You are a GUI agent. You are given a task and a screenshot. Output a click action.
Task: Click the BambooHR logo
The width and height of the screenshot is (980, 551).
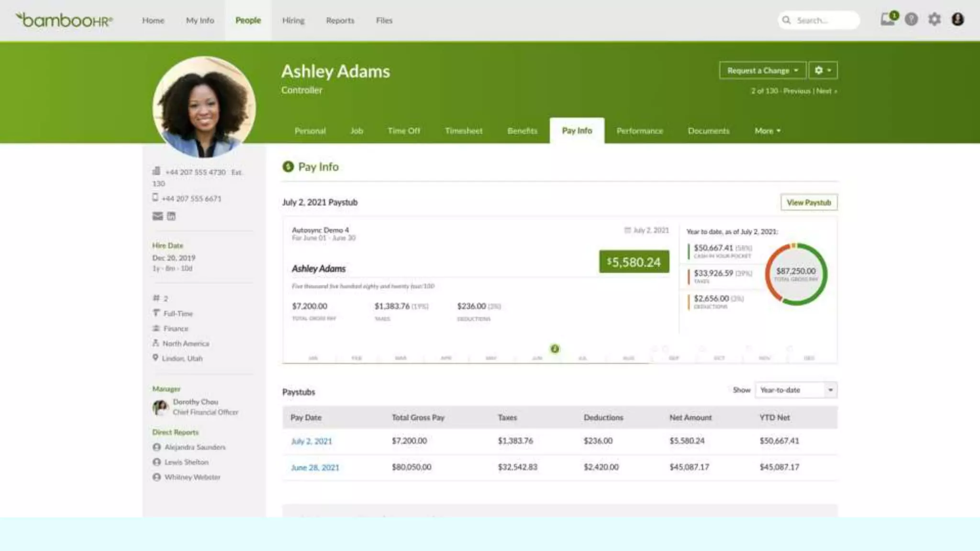(x=64, y=20)
